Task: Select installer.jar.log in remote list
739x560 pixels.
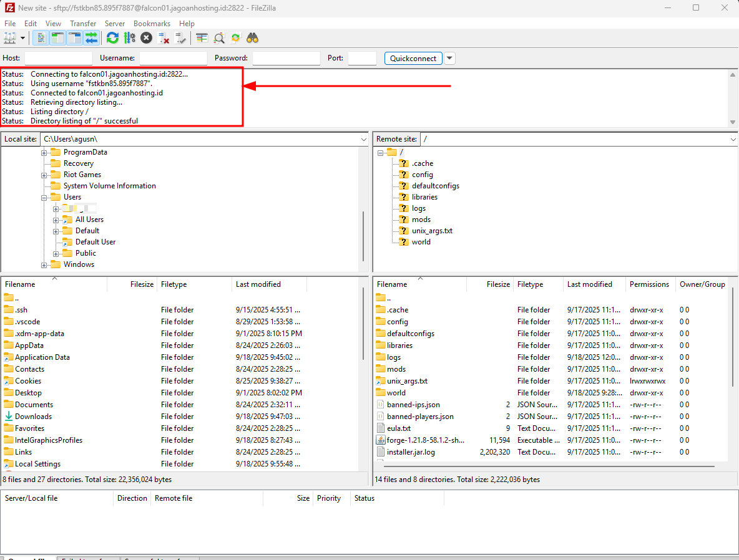Action: coord(411,452)
